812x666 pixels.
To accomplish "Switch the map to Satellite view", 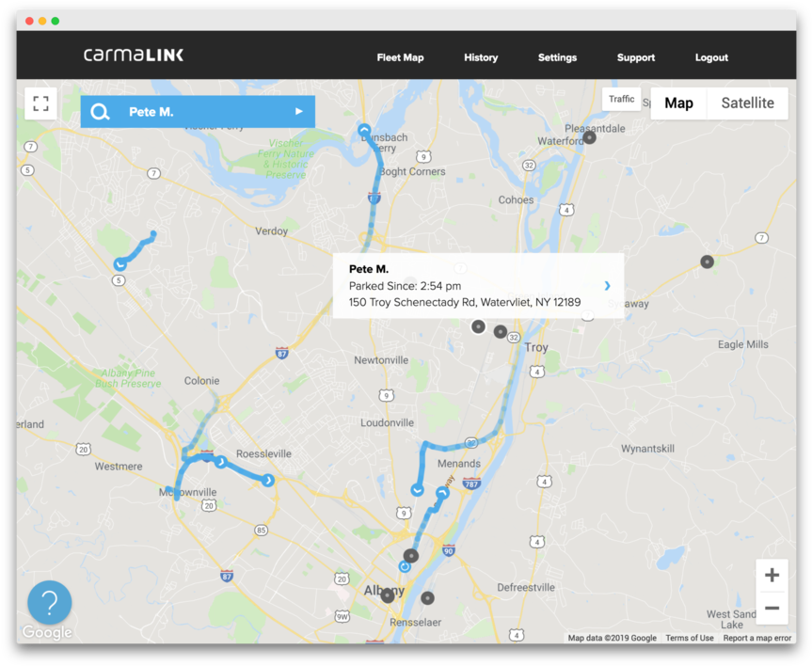I will [x=747, y=103].
